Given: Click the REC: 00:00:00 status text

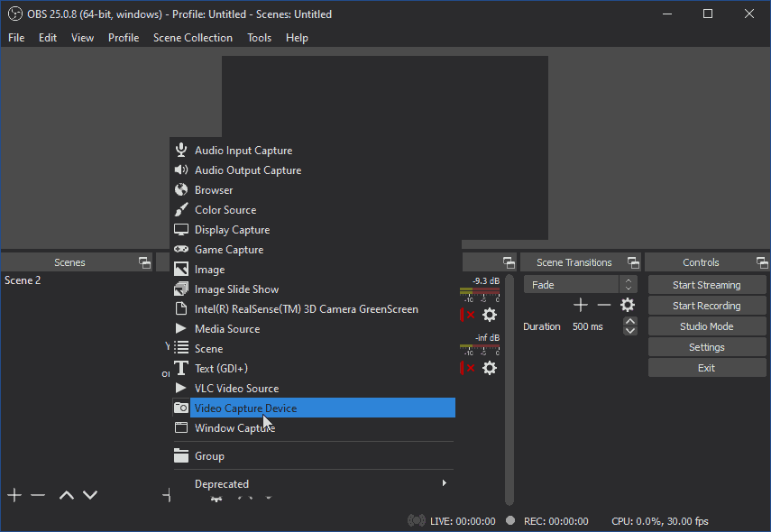Looking at the screenshot, I should coord(556,521).
